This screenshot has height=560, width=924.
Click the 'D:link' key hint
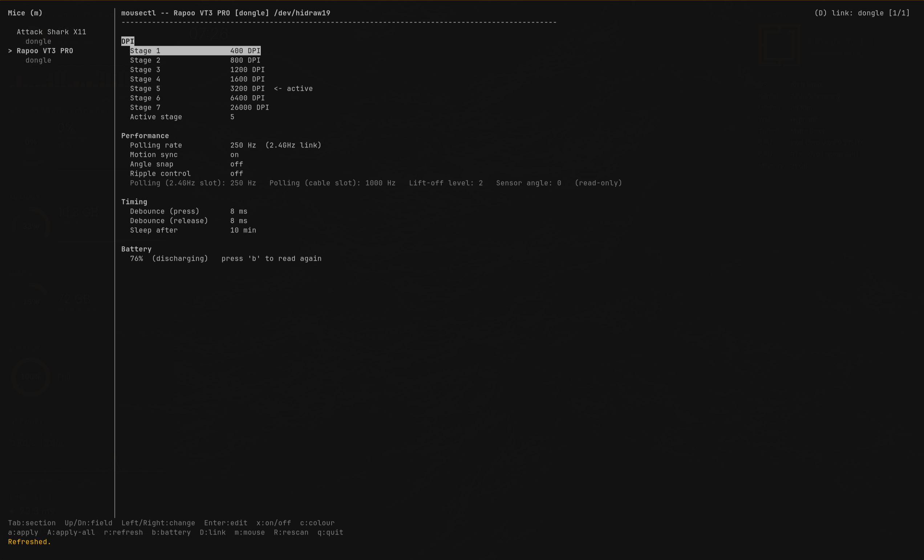[212, 532]
